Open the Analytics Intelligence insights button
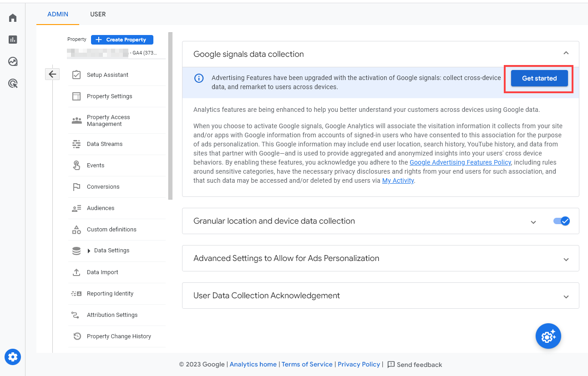This screenshot has width=588, height=376. point(548,336)
